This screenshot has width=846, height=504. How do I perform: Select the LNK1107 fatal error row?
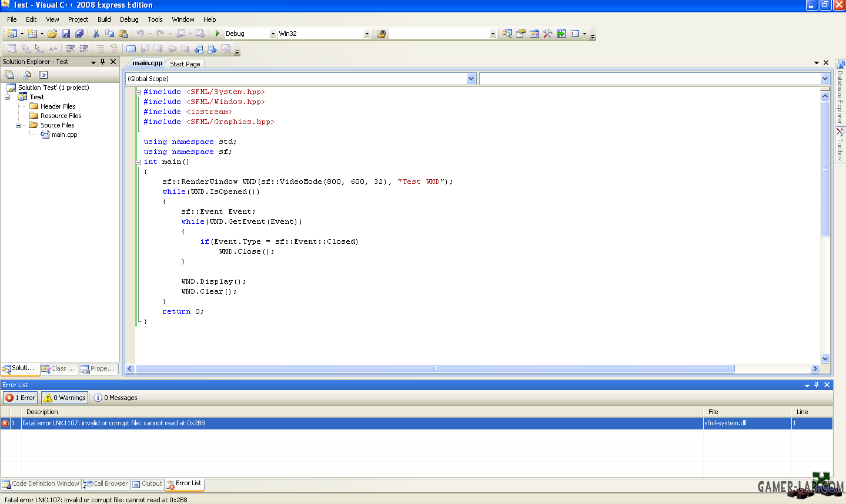(x=416, y=423)
